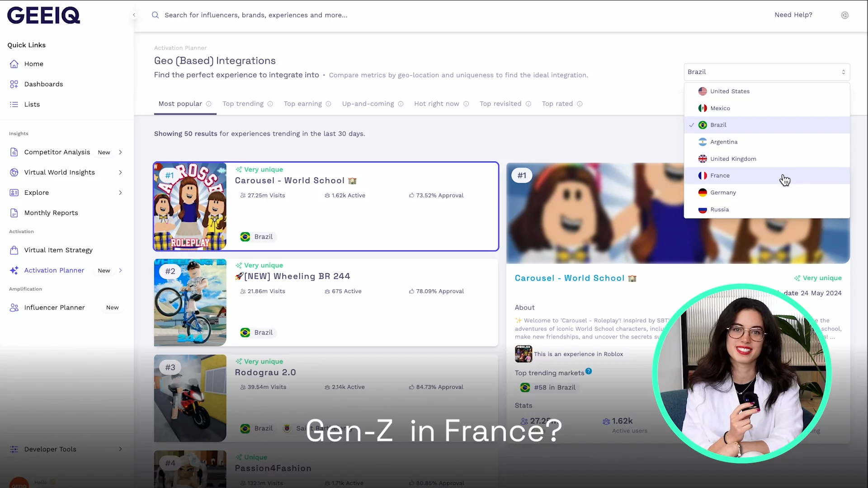Viewport: 868px width, 488px height.
Task: Select United Kingdom from country list
Action: 767,159
